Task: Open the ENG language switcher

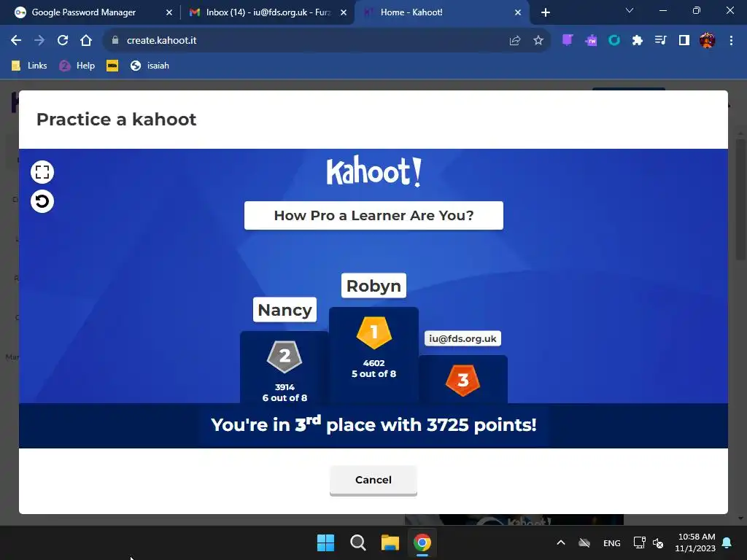Action: tap(612, 542)
